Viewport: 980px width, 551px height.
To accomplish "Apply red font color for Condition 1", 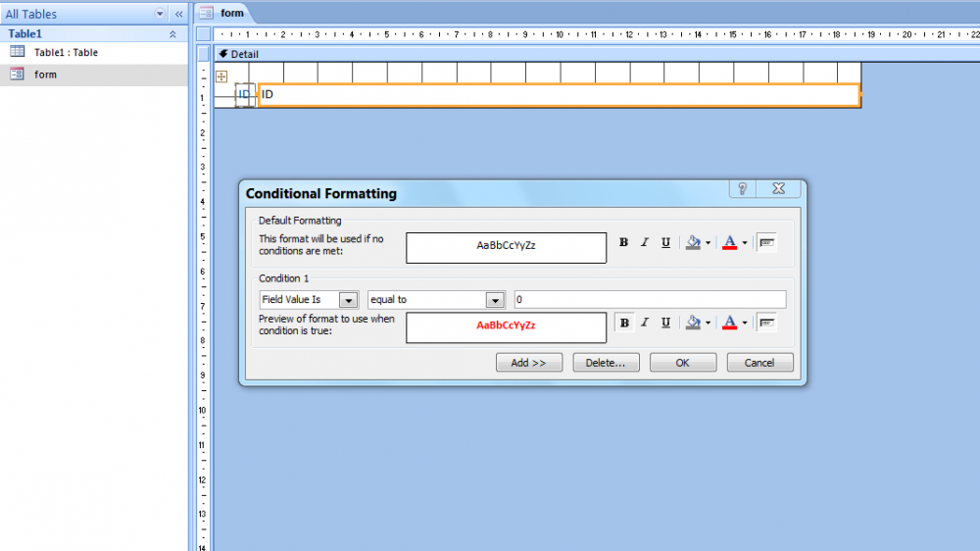I will click(x=729, y=323).
